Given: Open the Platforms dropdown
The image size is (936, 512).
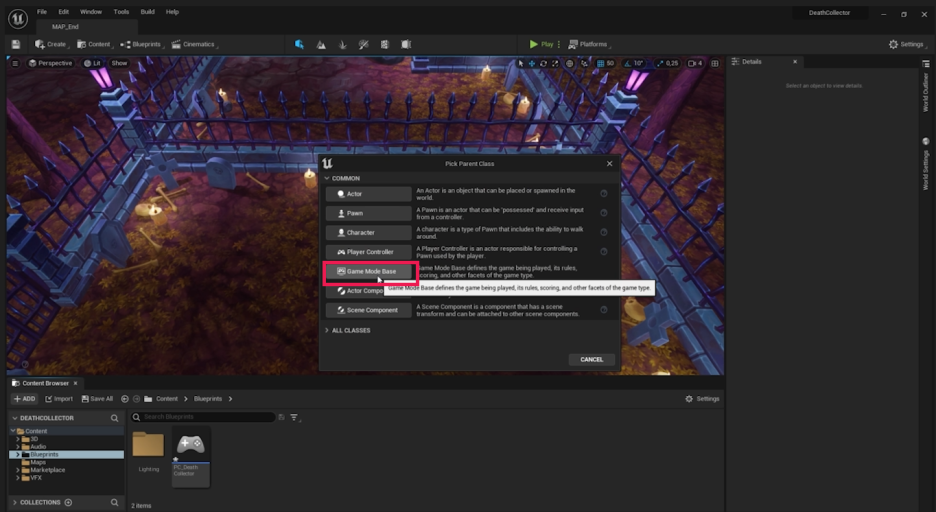Looking at the screenshot, I should 589,44.
